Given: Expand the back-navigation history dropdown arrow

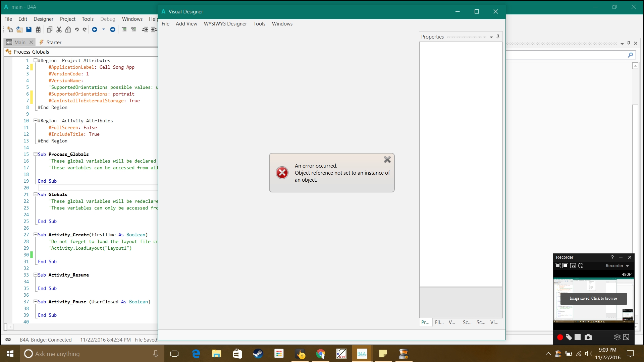Looking at the screenshot, I should tap(103, 29).
